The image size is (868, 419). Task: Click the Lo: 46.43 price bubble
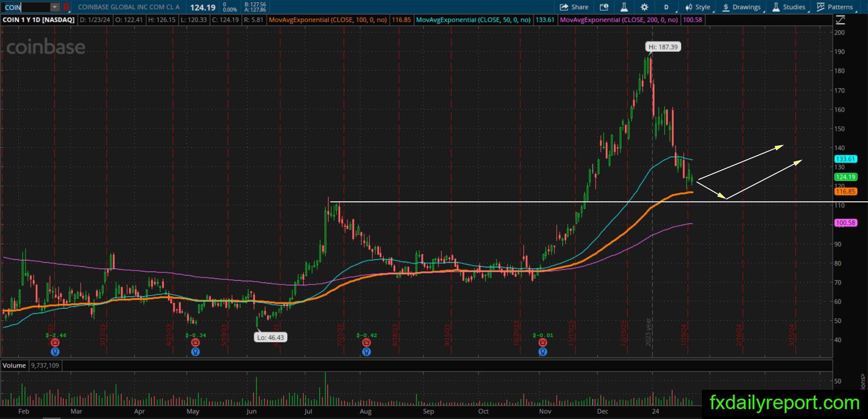pos(270,337)
